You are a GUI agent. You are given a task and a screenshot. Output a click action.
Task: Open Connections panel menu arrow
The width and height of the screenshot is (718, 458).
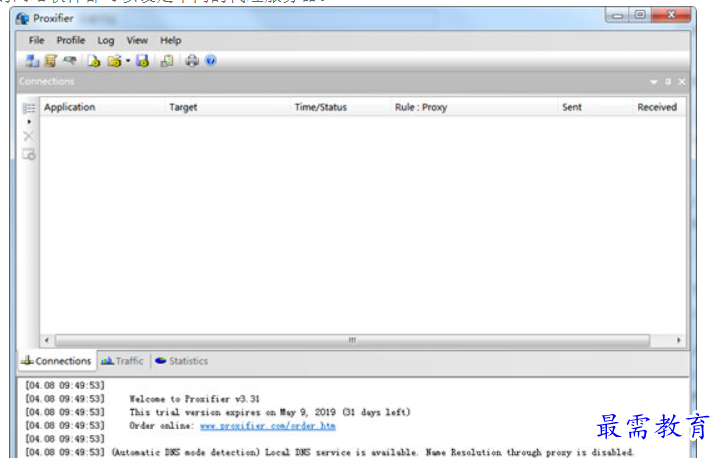(x=653, y=82)
